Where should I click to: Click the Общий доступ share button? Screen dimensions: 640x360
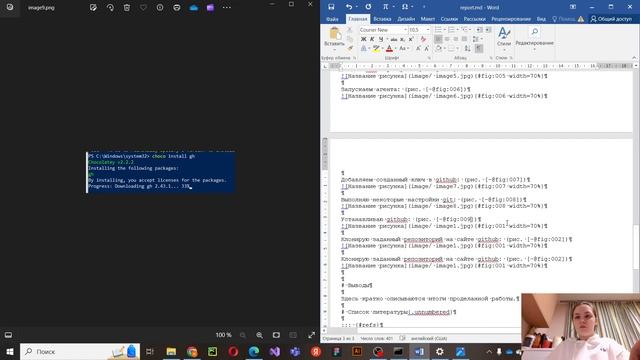611,19
